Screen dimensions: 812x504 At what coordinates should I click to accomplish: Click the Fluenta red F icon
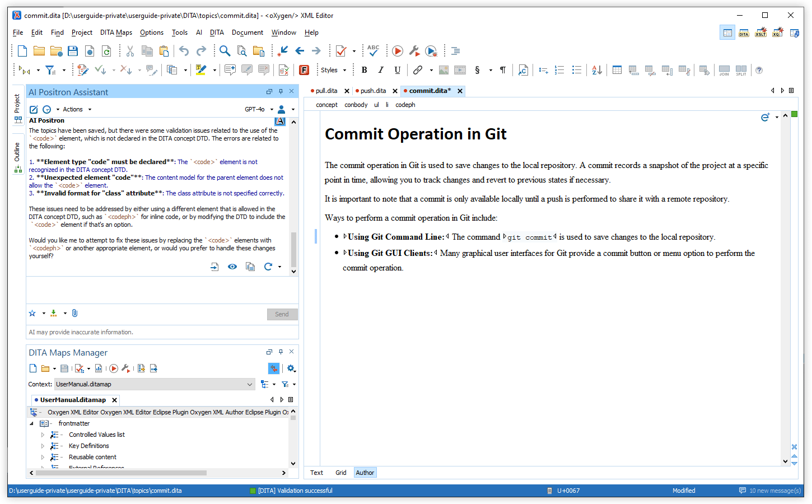pyautogui.click(x=304, y=70)
